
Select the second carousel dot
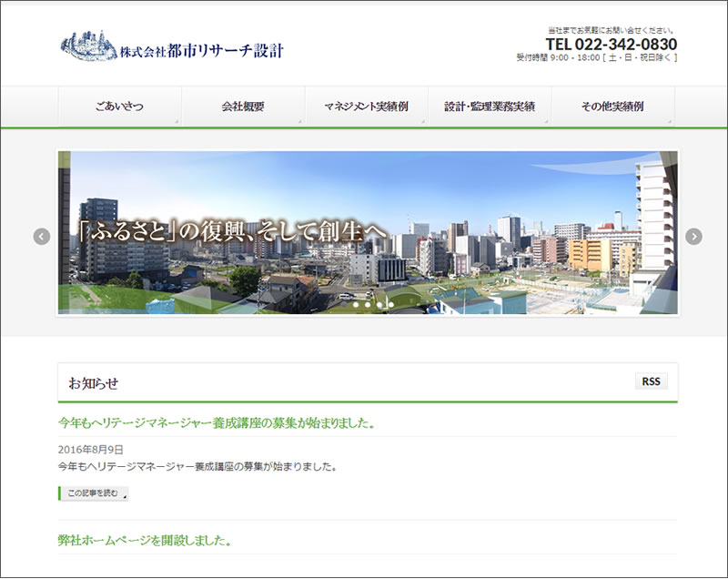356,304
